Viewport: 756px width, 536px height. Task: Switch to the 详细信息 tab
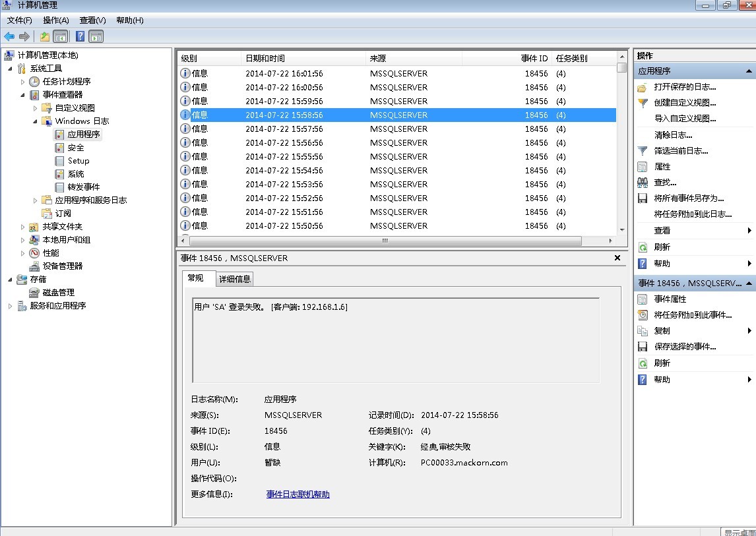[x=235, y=279]
